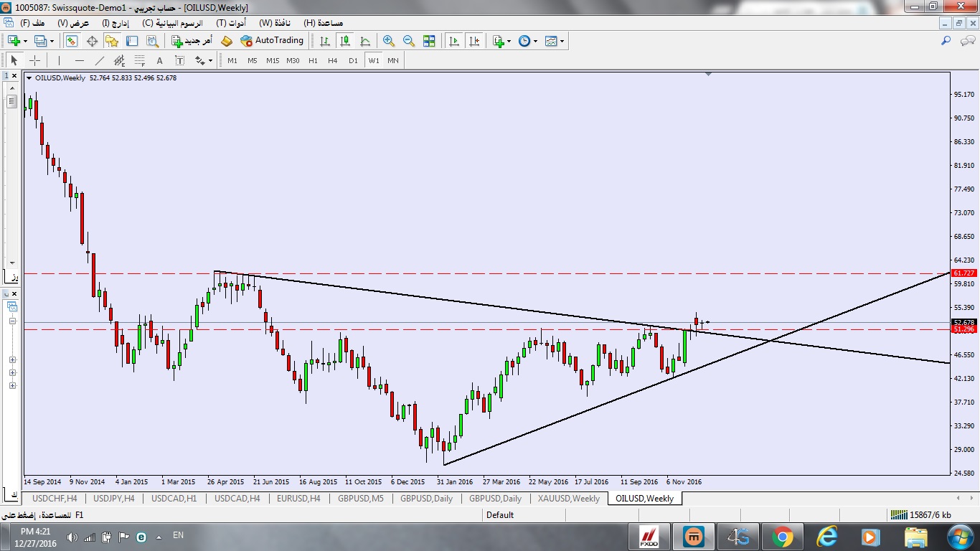Open the Templates icon
The width and height of the screenshot is (980, 551).
tap(550, 41)
